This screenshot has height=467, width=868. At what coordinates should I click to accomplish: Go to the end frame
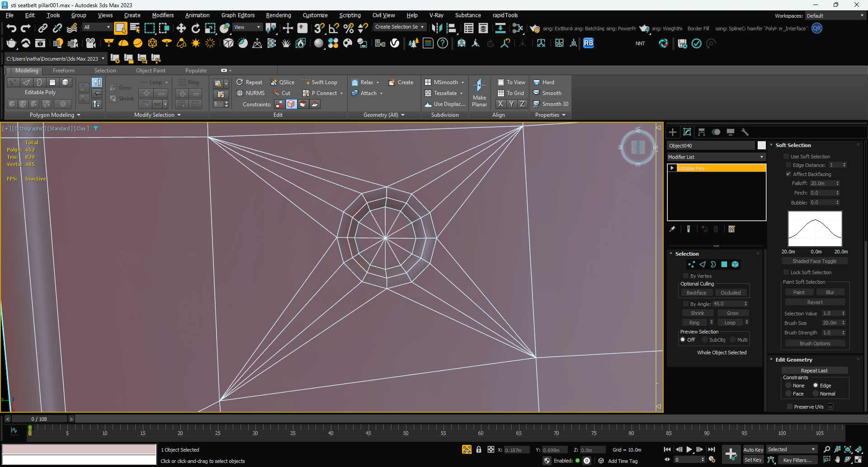712,449
